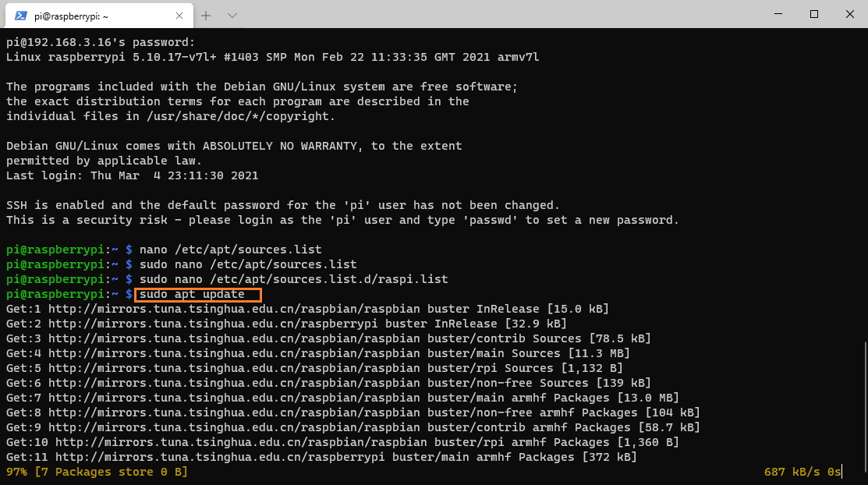This screenshot has height=485, width=868.
Task: Click the 97% packages progress line
Action: pyautogui.click(x=97, y=472)
